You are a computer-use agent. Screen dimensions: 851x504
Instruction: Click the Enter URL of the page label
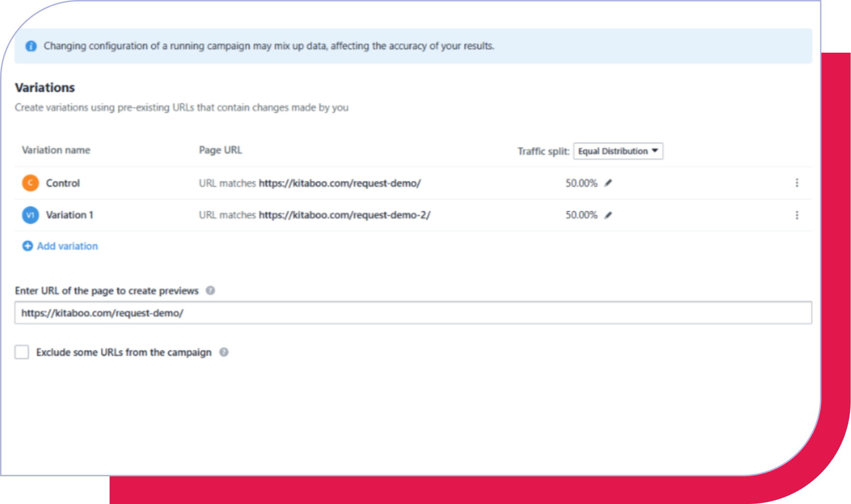point(106,291)
